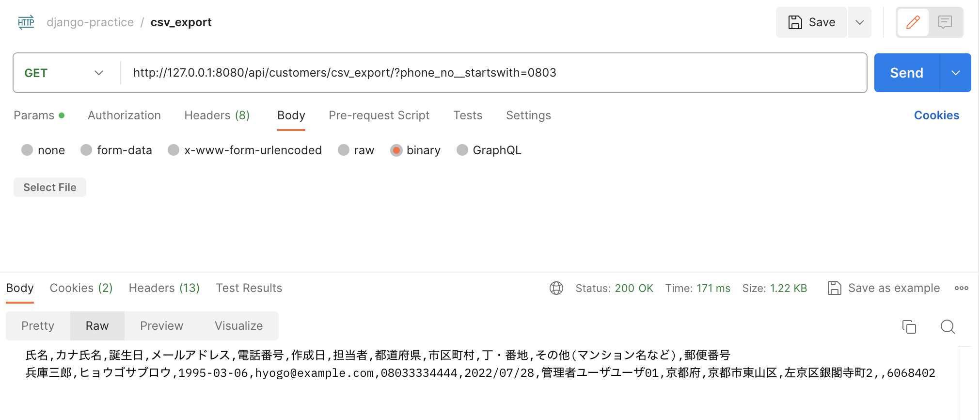
Task: Click the Save as example icon
Action: click(835, 288)
